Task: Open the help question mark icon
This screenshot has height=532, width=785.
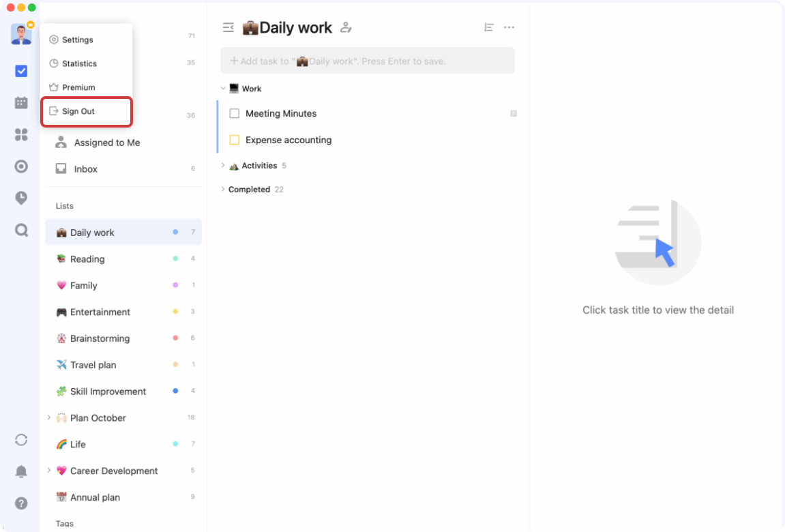Action: pyautogui.click(x=21, y=503)
